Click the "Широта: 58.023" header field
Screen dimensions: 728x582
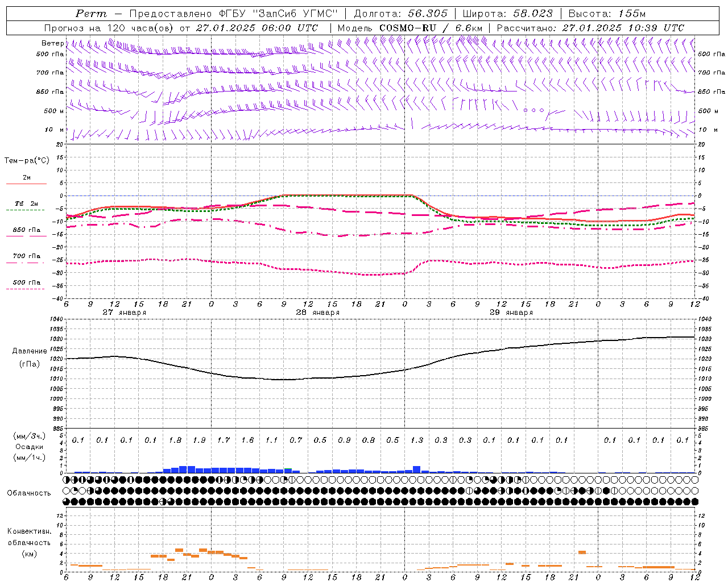507,14
